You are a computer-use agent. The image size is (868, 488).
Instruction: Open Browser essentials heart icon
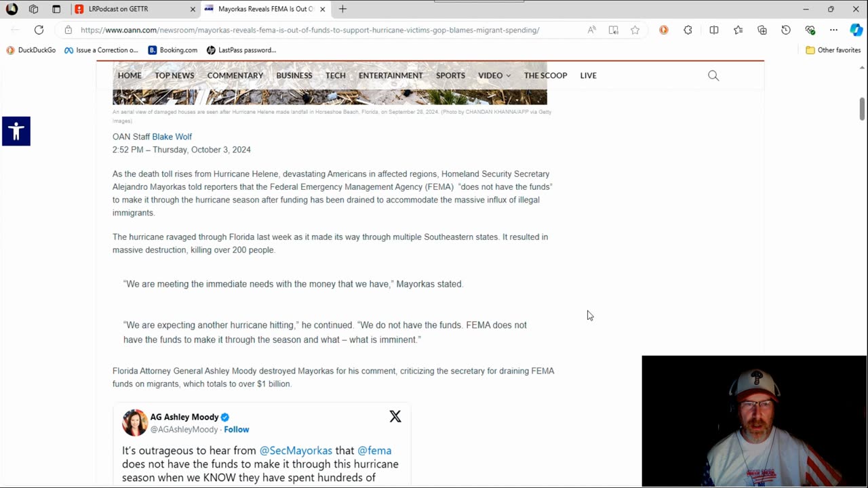[x=810, y=30]
